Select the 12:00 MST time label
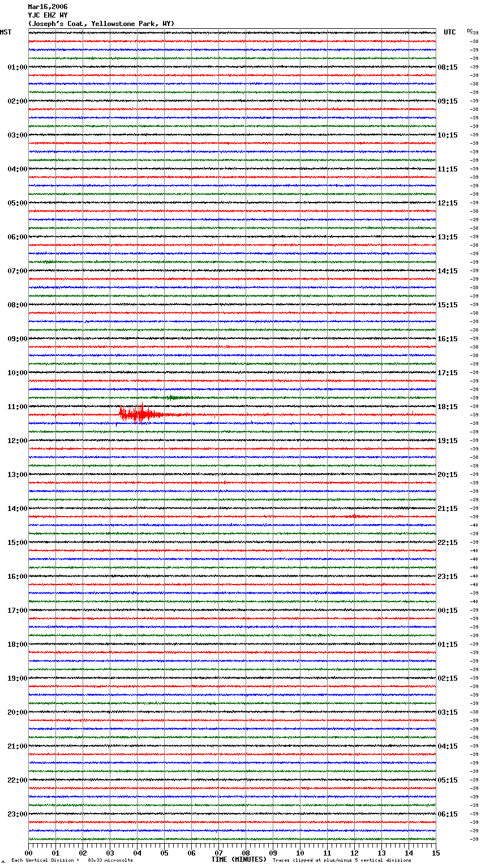 (18, 441)
